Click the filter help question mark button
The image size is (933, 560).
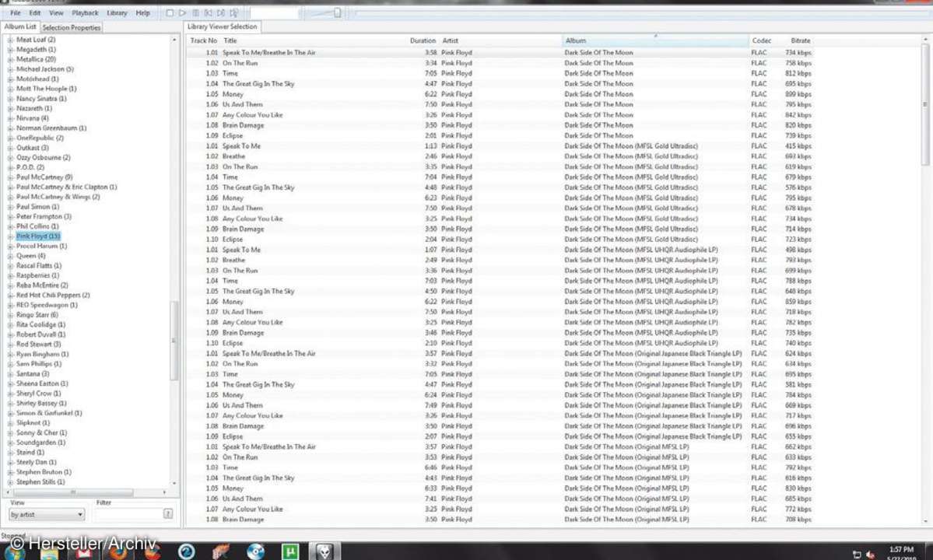point(168,513)
